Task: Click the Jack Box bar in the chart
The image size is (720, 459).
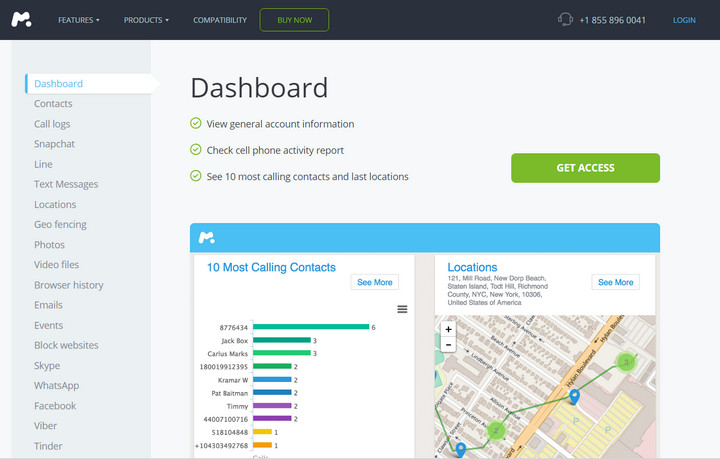Action: [x=282, y=340]
